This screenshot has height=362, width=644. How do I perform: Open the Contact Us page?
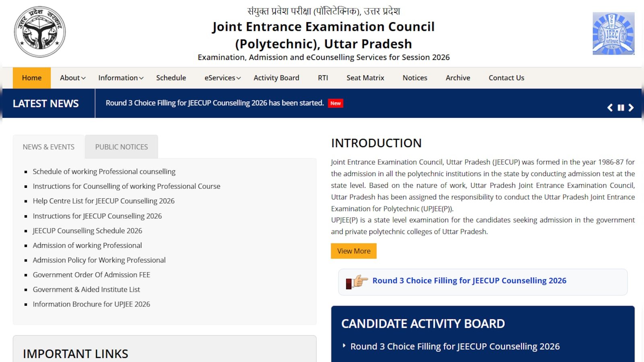click(506, 78)
